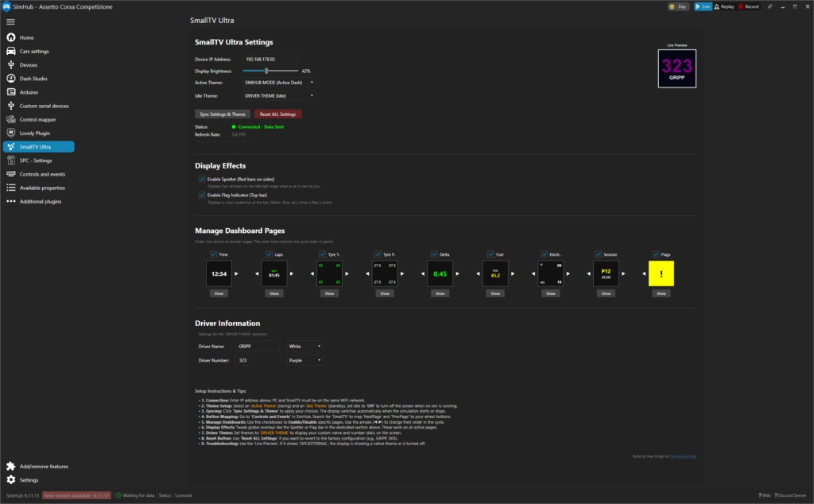This screenshot has height=504, width=814.
Task: Uncheck the Laps page checkbox
Action: pos(269,254)
